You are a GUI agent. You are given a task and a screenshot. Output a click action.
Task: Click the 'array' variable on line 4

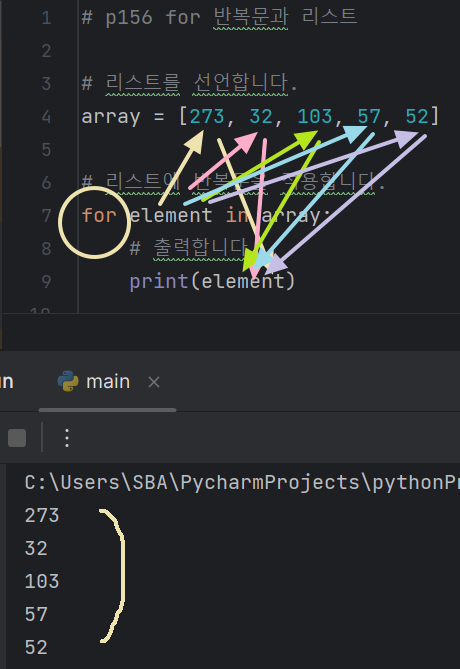click(x=111, y=117)
